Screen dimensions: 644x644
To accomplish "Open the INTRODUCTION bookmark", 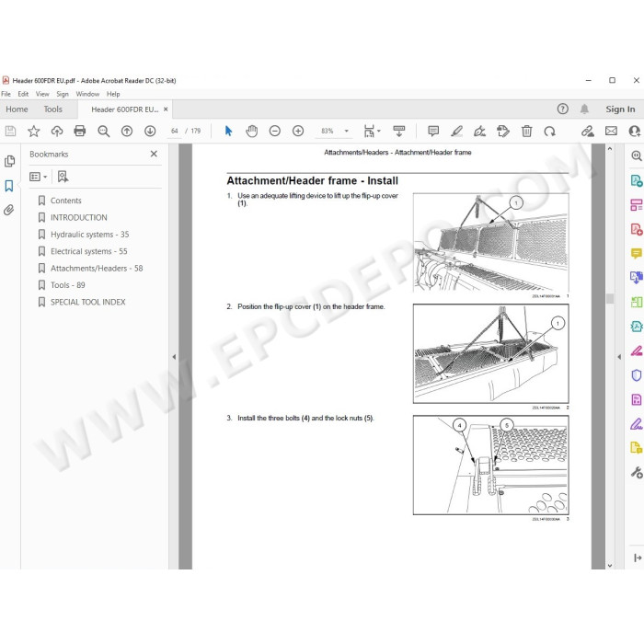I will pos(78,217).
